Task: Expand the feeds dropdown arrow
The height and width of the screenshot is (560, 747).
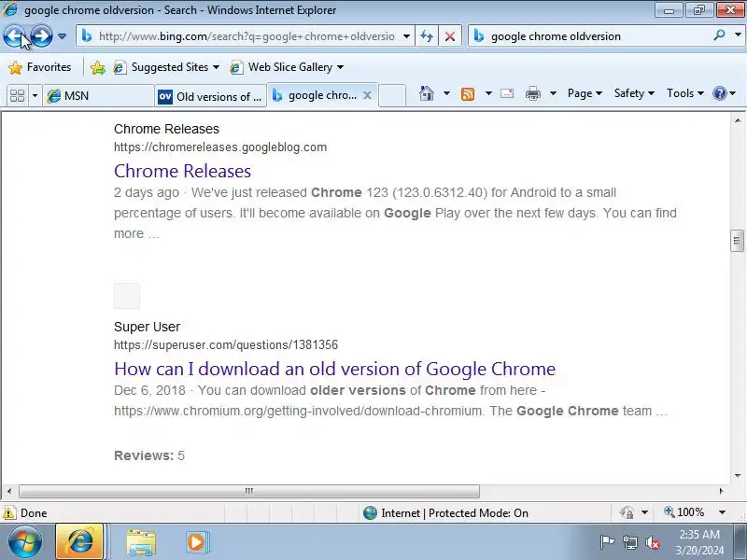Action: coord(488,93)
